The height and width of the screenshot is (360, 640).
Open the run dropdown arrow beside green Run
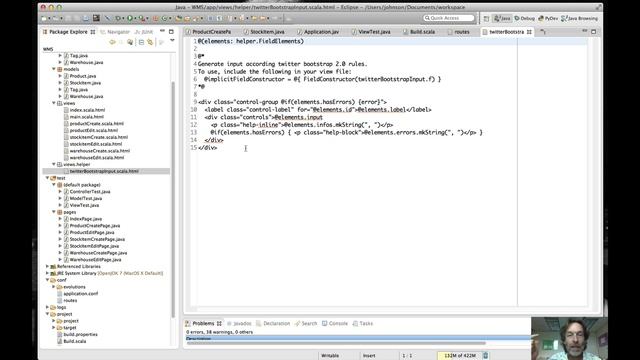point(135,18)
